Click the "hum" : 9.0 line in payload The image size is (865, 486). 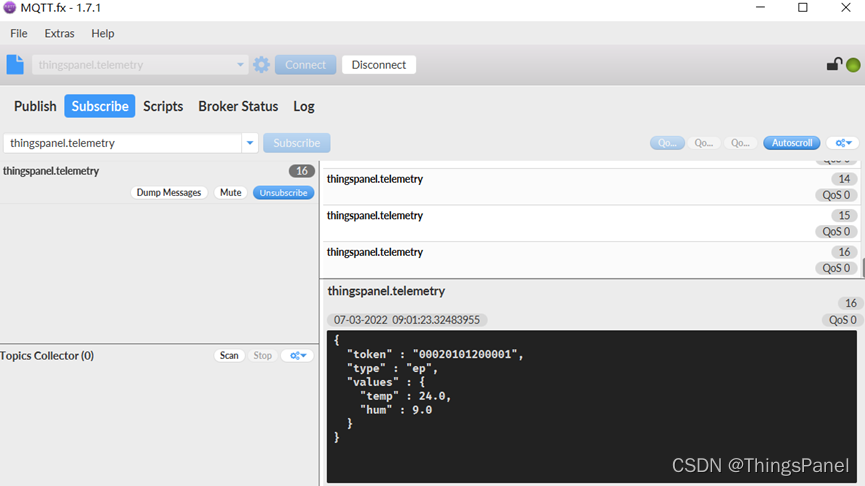(x=396, y=410)
